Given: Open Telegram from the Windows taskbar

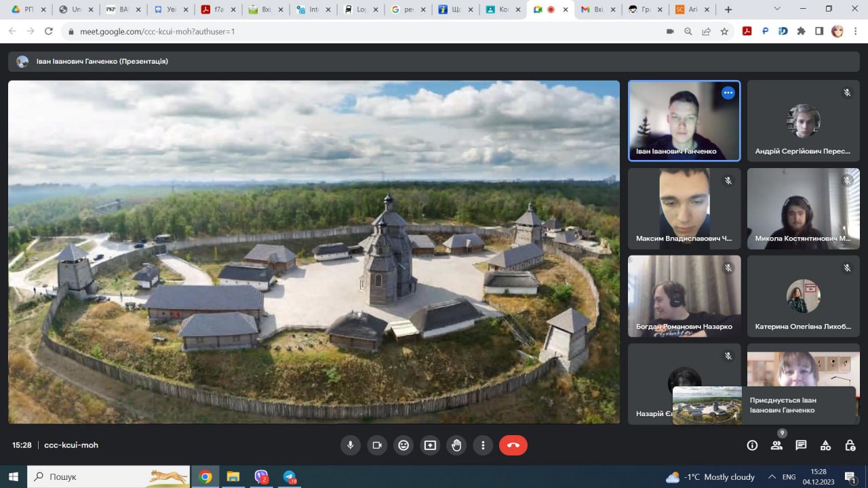Looking at the screenshot, I should pyautogui.click(x=290, y=477).
